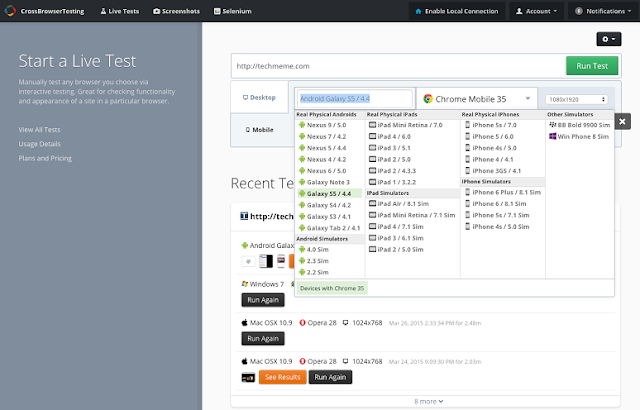
Task: Select Galaxy S4 / 4.2 device
Action: [x=324, y=205]
